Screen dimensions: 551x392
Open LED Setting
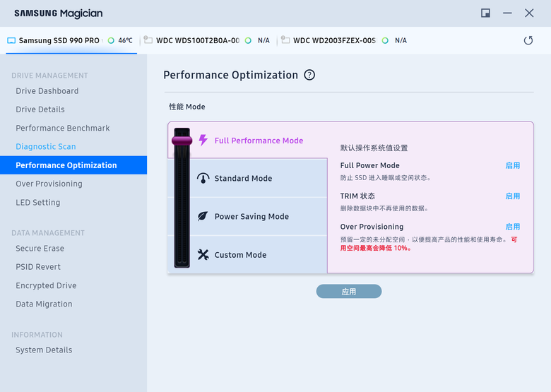38,202
